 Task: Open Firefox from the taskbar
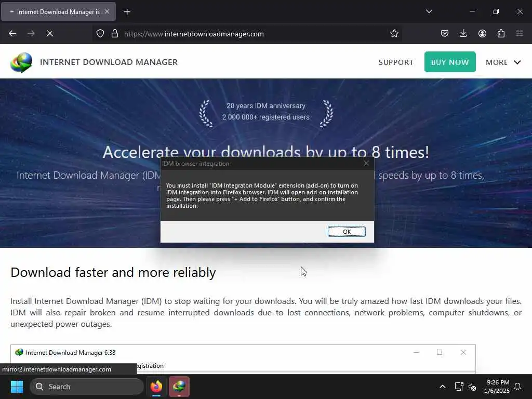(156, 387)
